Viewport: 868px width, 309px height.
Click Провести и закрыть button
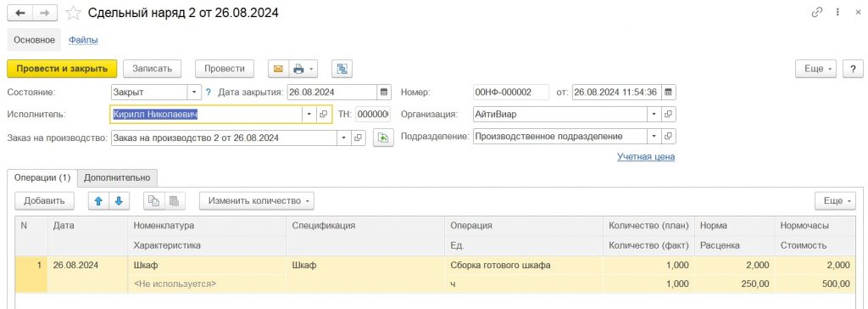[x=62, y=69]
